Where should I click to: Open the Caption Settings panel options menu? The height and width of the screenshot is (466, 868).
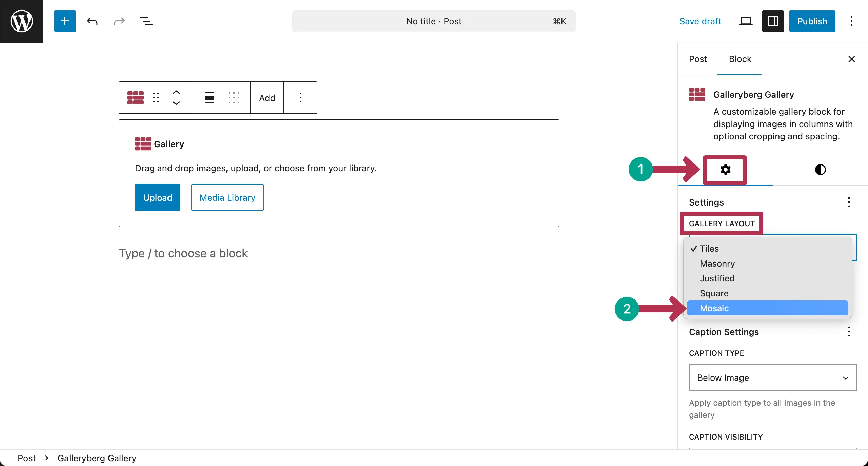tap(849, 332)
